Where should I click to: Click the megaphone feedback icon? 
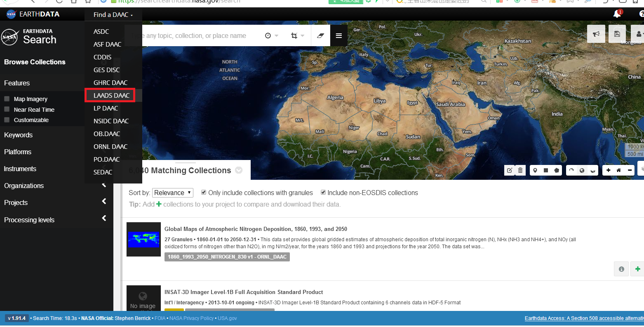coord(596,34)
